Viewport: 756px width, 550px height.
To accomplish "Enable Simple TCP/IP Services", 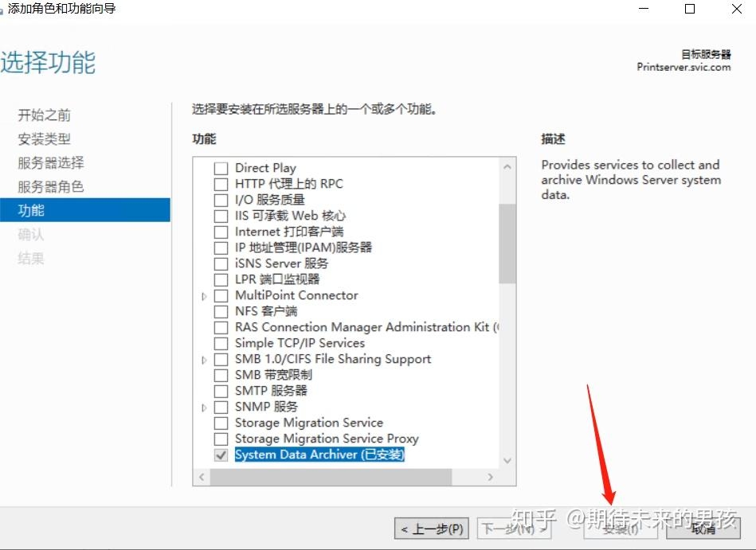I will (221, 343).
